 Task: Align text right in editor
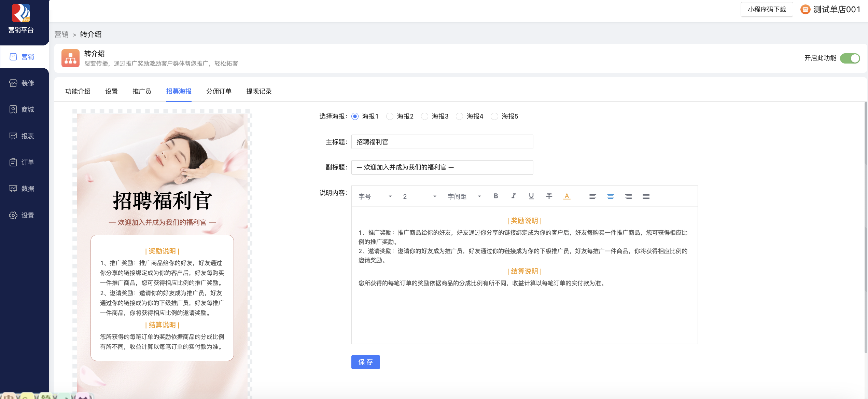click(628, 196)
